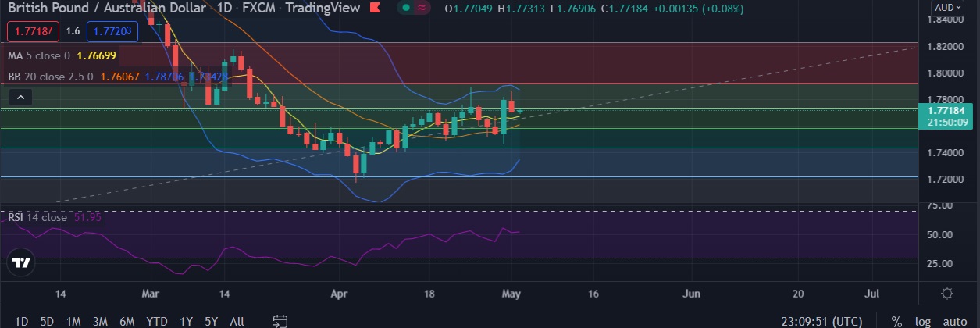Switch to the 5Y time range
The height and width of the screenshot is (328, 980).
point(210,321)
